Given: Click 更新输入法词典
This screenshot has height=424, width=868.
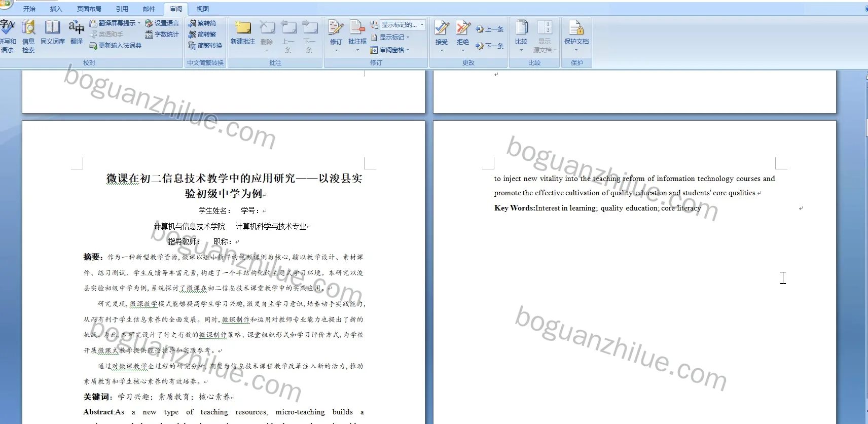Looking at the screenshot, I should pyautogui.click(x=116, y=46).
